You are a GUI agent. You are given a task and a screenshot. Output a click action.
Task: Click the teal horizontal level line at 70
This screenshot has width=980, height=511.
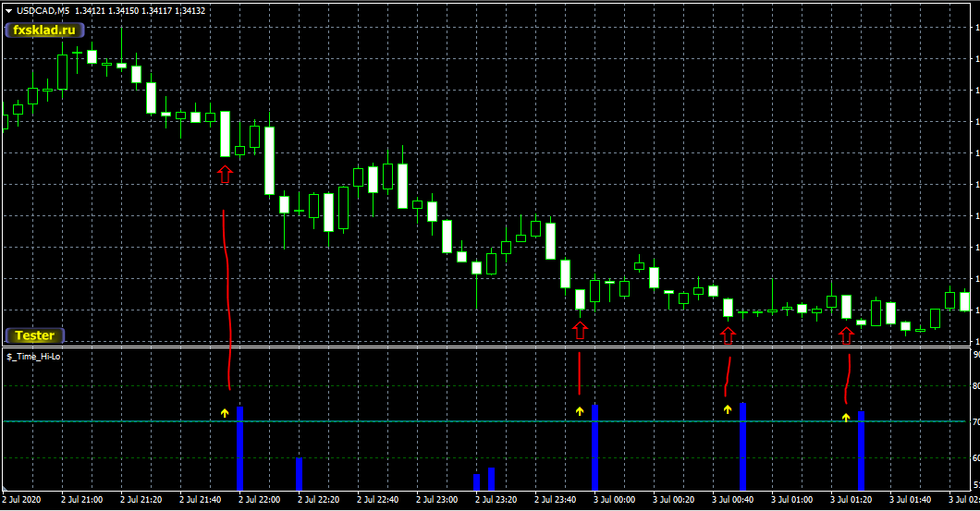[x=484, y=421]
